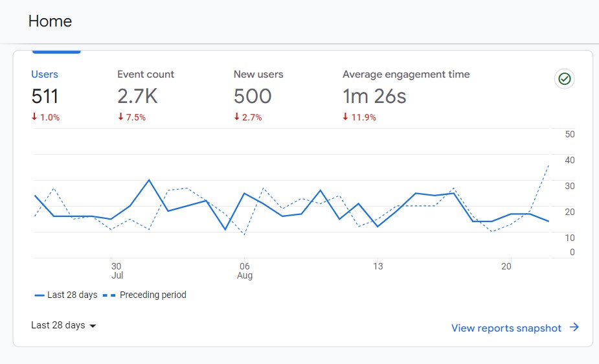This screenshot has height=364, width=599.
Task: Click the Last 28 days legend label
Action: tap(73, 295)
